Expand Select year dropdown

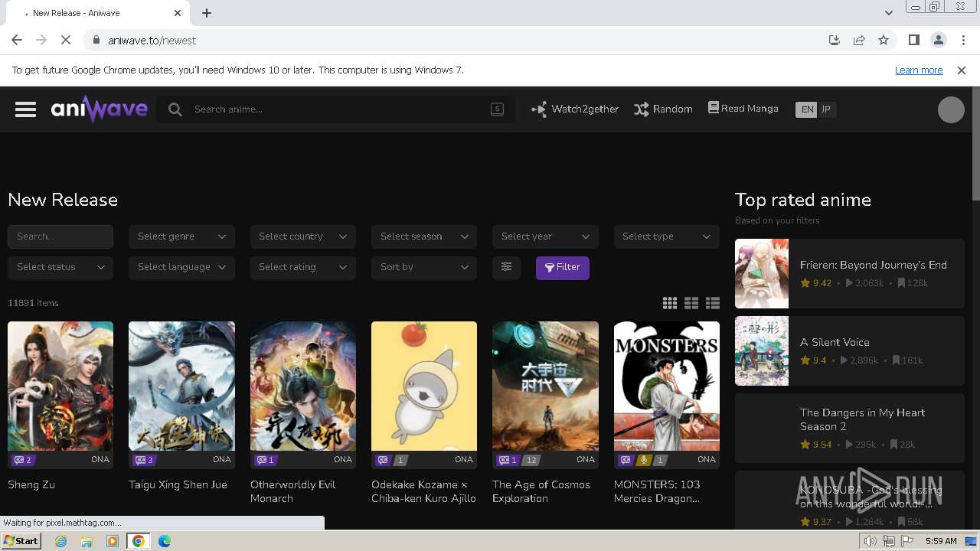tap(545, 236)
